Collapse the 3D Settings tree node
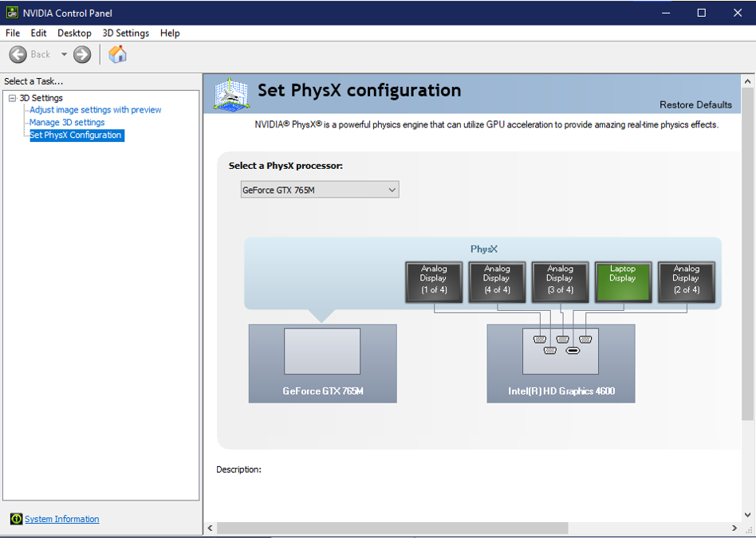This screenshot has height=538, width=756. pos(13,98)
